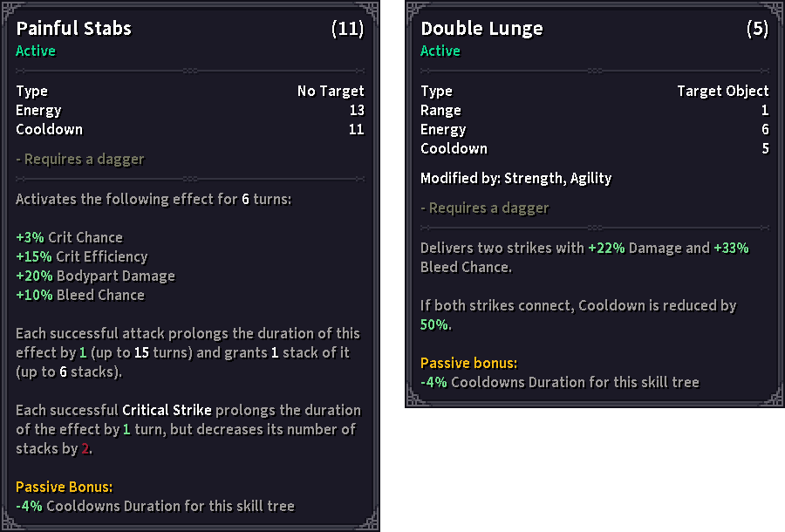This screenshot has height=532, width=785.
Task: Click the Energy value 6
Action: 765,129
